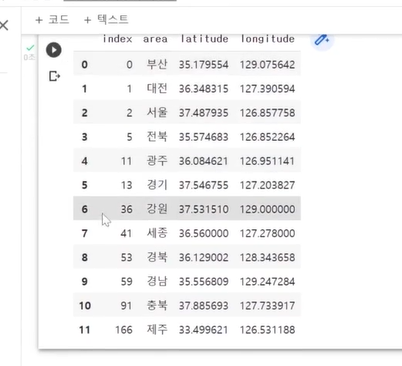Click index value 91 in the 충북 row
This screenshot has height=366, width=402.
coord(126,306)
